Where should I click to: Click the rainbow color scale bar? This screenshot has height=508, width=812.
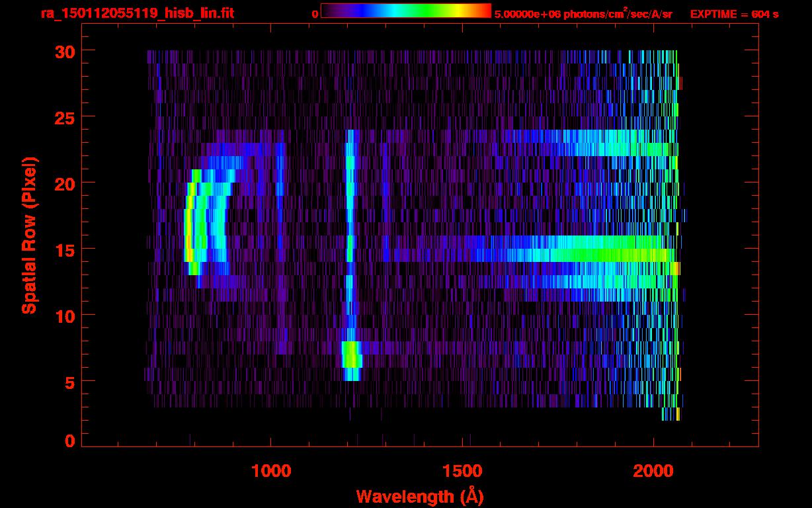(406, 11)
